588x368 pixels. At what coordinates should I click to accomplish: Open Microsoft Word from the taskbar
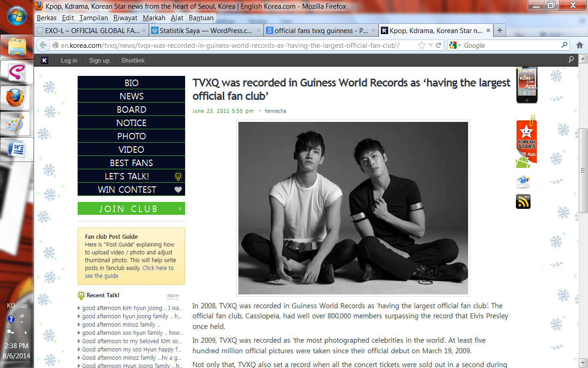tap(17, 149)
